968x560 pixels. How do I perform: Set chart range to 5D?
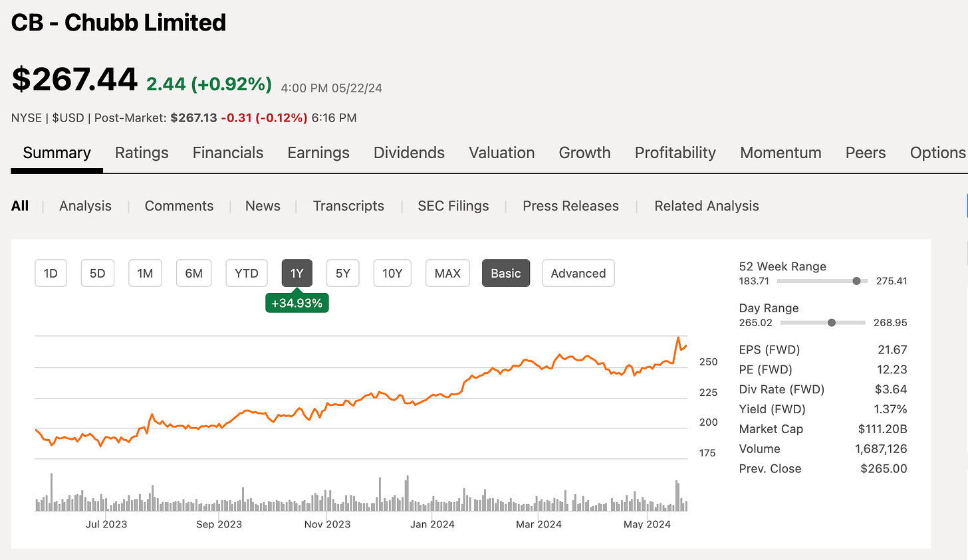click(x=98, y=273)
